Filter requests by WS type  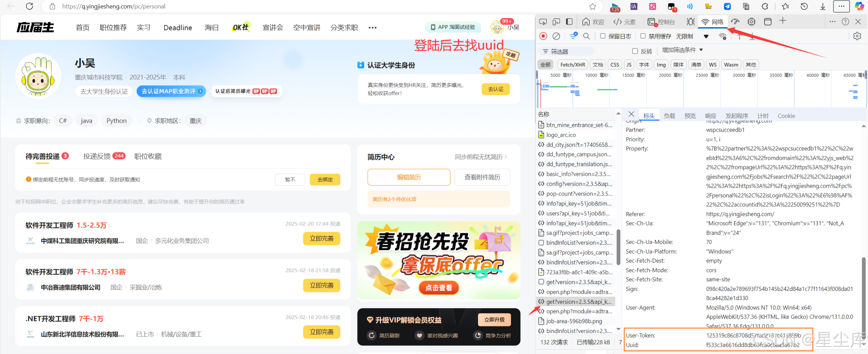click(713, 65)
